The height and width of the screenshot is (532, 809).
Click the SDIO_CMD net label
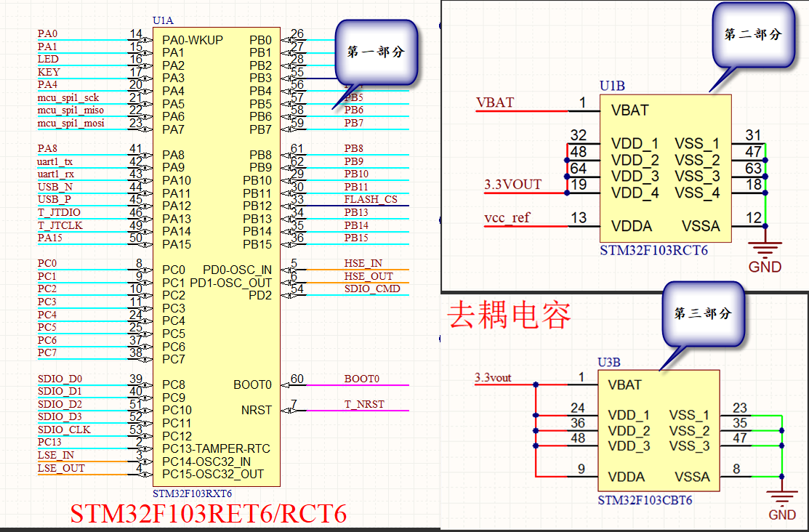coord(372,289)
